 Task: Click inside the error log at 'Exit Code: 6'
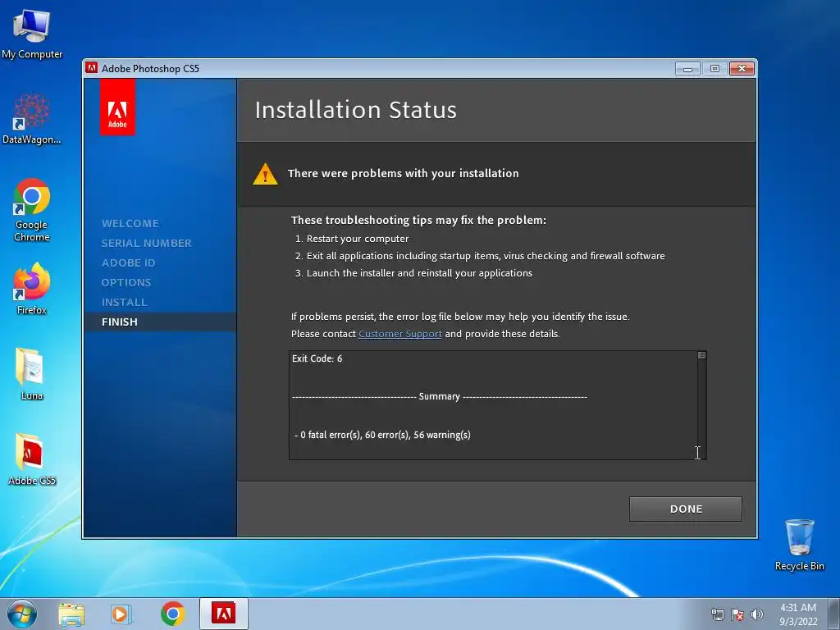coord(317,358)
